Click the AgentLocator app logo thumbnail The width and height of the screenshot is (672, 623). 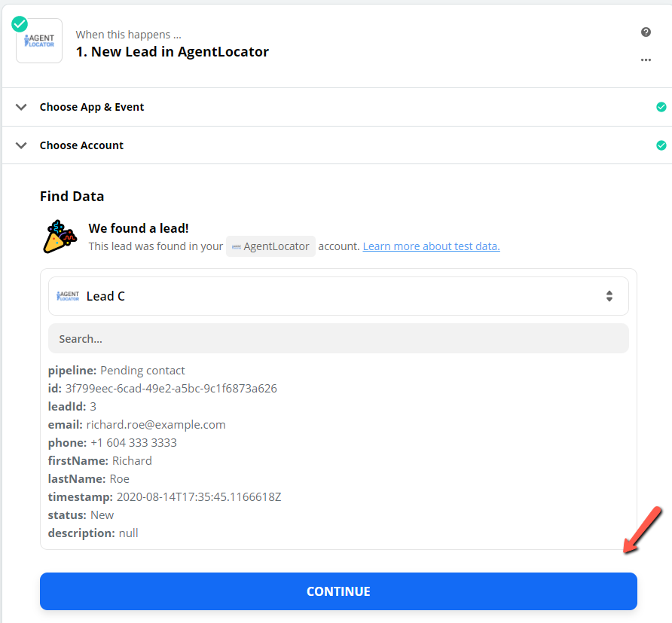tap(39, 41)
